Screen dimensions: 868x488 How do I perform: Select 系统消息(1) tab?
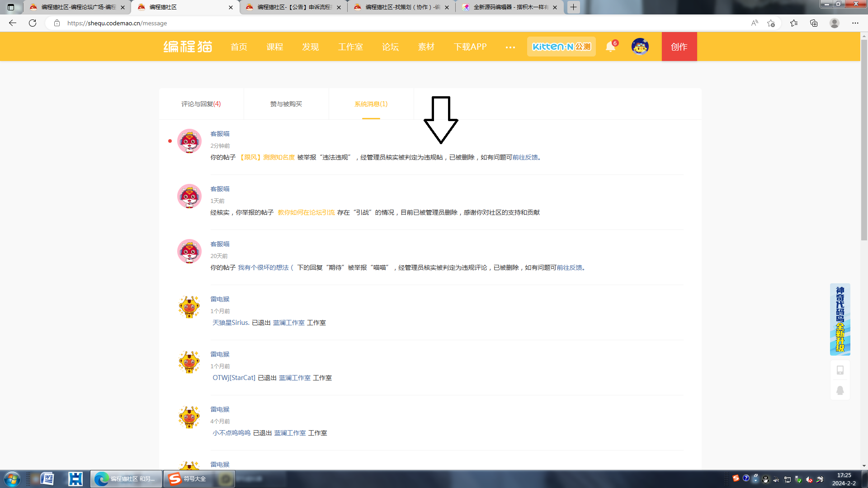(x=371, y=104)
